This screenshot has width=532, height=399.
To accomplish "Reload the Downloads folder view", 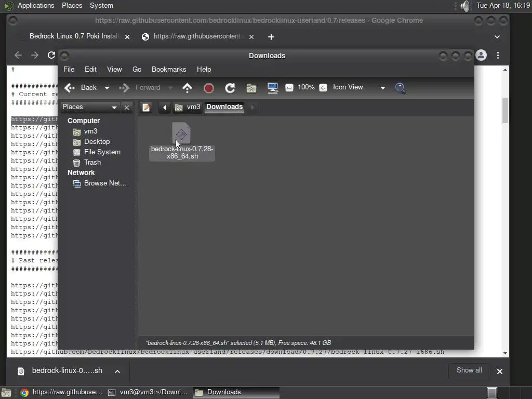I will 230,88.
